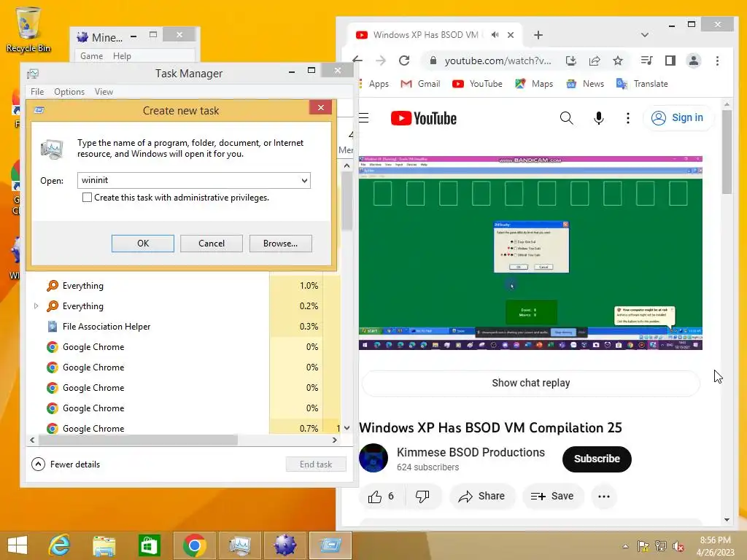
Task: Click the Sign in button on YouTube
Action: coord(677,117)
